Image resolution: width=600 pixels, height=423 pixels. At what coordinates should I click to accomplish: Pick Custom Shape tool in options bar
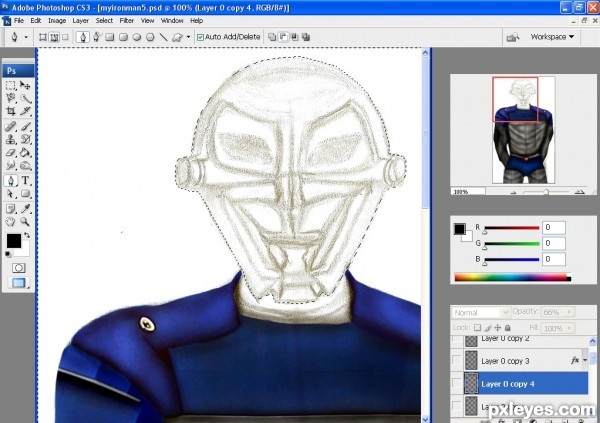click(177, 37)
